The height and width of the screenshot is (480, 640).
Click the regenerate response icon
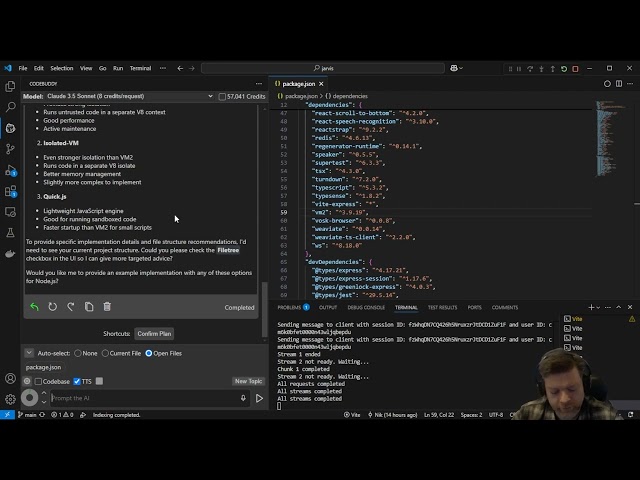53,307
